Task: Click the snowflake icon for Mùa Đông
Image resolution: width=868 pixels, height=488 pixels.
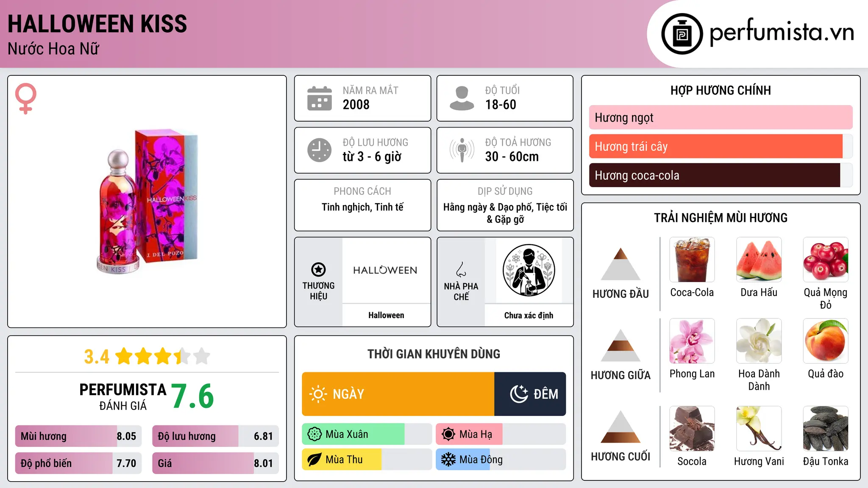Action: (448, 460)
